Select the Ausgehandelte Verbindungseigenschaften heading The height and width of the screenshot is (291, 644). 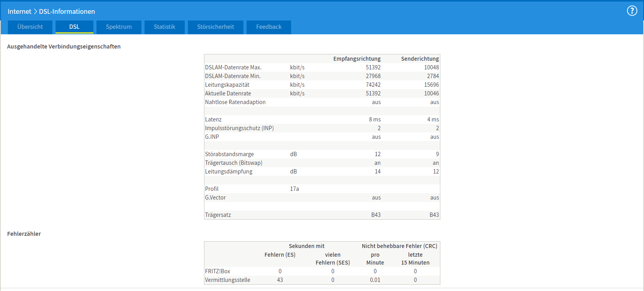[x=64, y=47]
